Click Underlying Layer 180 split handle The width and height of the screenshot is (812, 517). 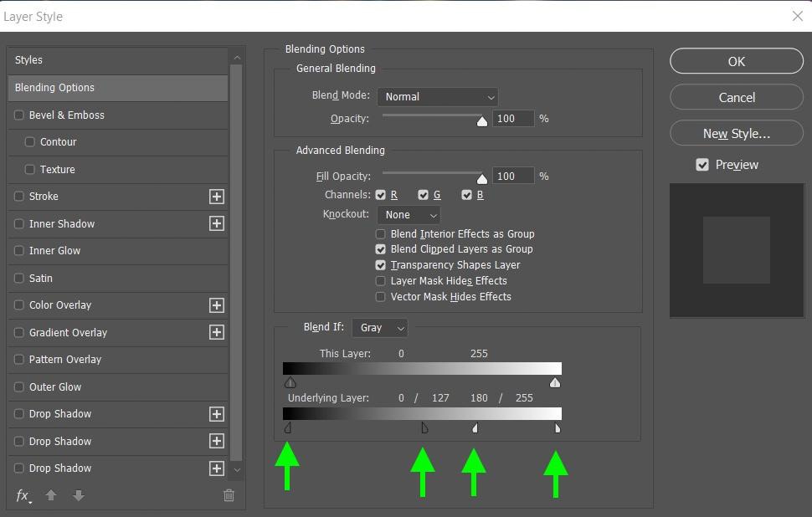pyautogui.click(x=475, y=427)
